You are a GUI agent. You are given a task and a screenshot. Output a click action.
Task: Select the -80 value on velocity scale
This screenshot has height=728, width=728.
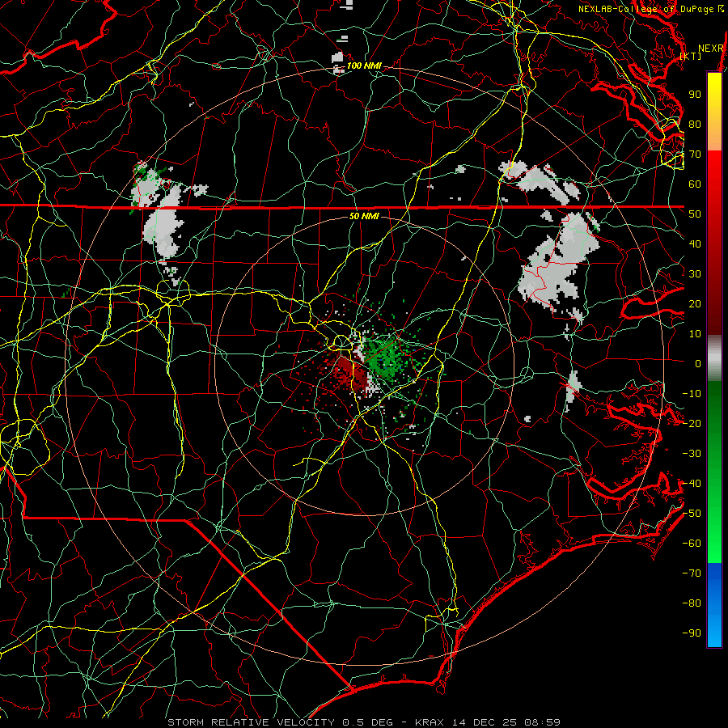click(692, 603)
